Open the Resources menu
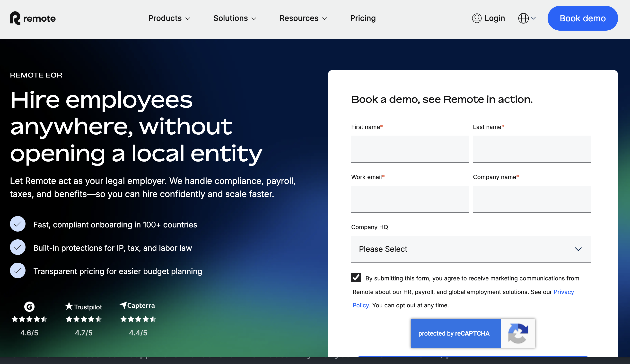 (x=303, y=18)
